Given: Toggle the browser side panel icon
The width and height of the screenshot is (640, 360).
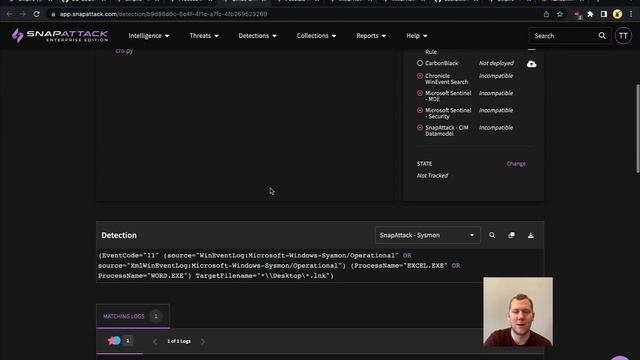Looking at the screenshot, I should pyautogui.click(x=604, y=14).
